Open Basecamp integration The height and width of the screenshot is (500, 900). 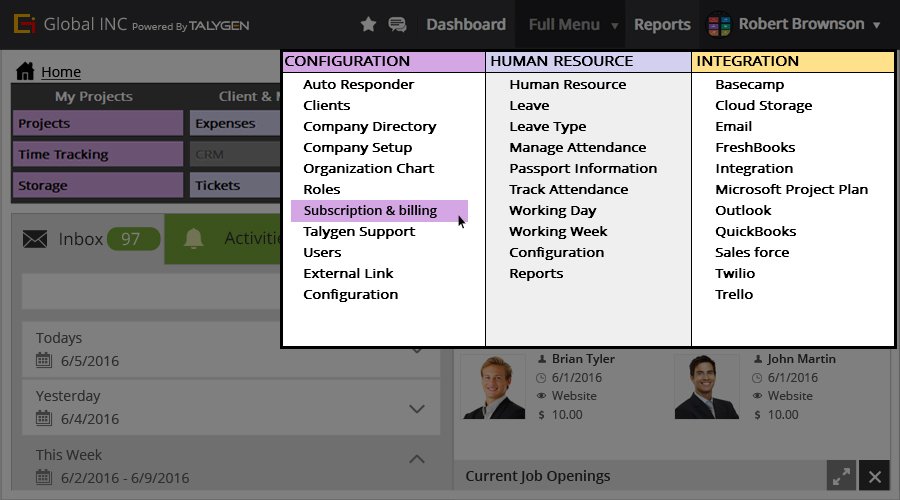(749, 84)
